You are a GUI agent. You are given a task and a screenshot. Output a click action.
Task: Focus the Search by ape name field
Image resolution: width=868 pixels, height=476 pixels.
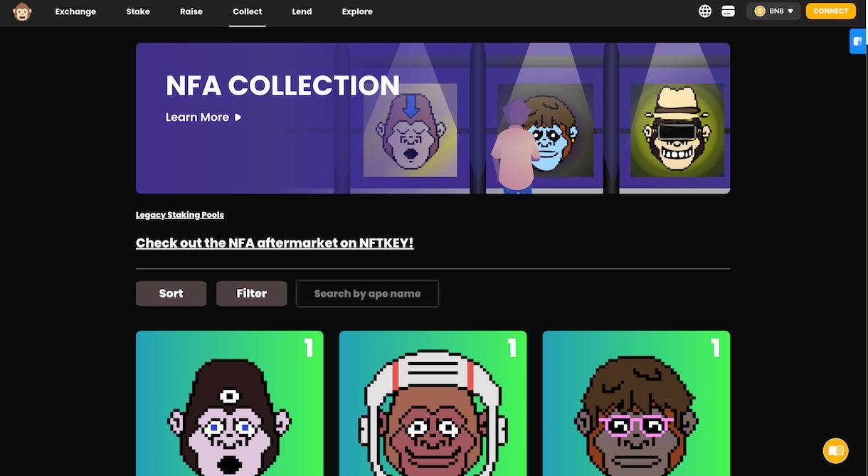pyautogui.click(x=367, y=293)
